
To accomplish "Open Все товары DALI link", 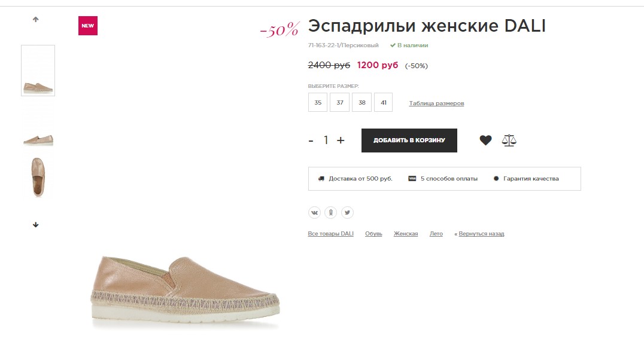I will [x=330, y=234].
